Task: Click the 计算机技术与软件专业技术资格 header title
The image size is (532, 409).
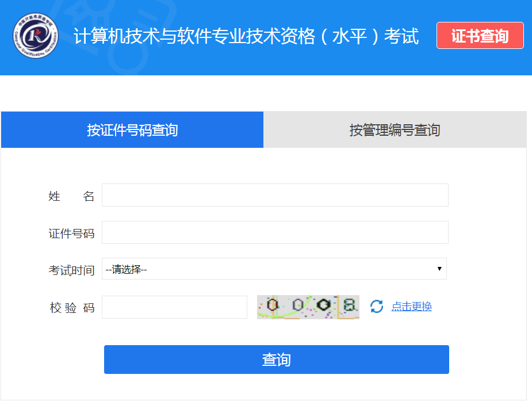Action: [x=246, y=36]
